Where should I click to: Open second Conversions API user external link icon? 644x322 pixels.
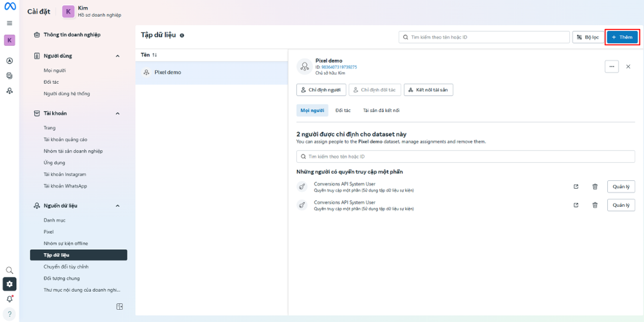tap(576, 205)
